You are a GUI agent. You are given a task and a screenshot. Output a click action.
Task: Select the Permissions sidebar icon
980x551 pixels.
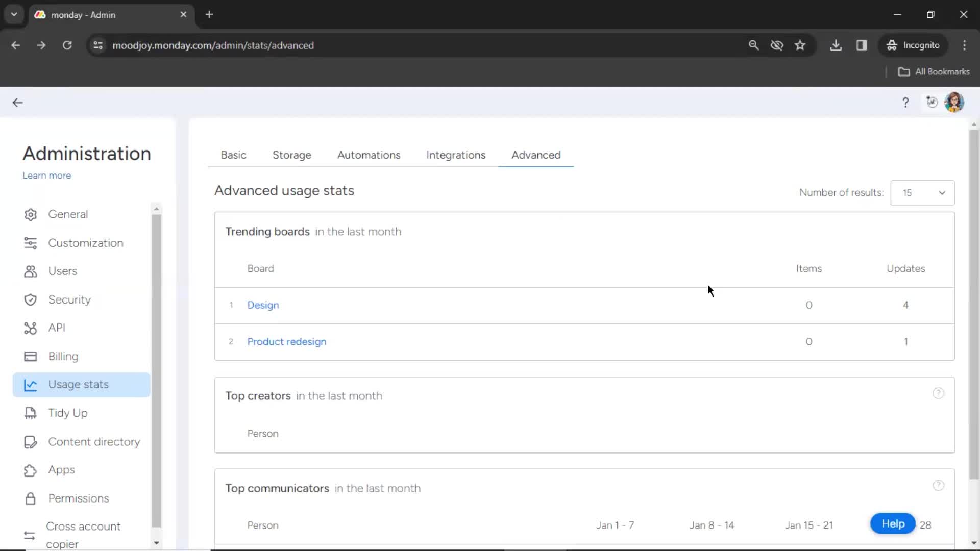(x=30, y=498)
